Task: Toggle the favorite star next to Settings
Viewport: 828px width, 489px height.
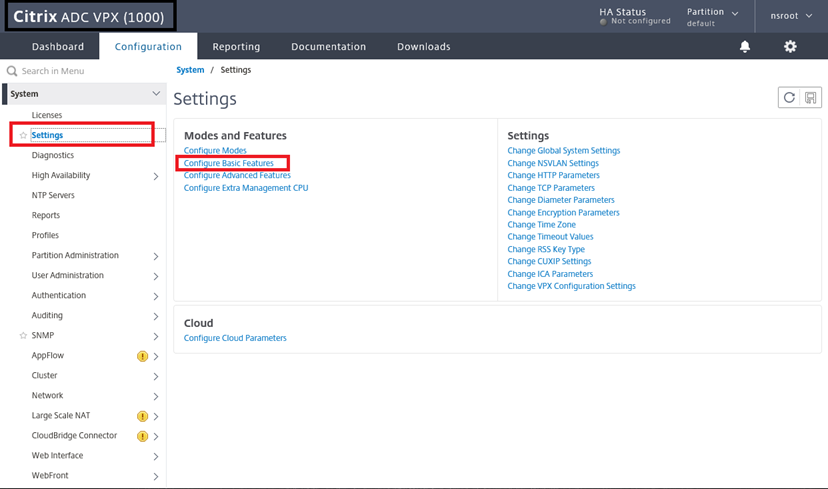Action: click(x=23, y=135)
